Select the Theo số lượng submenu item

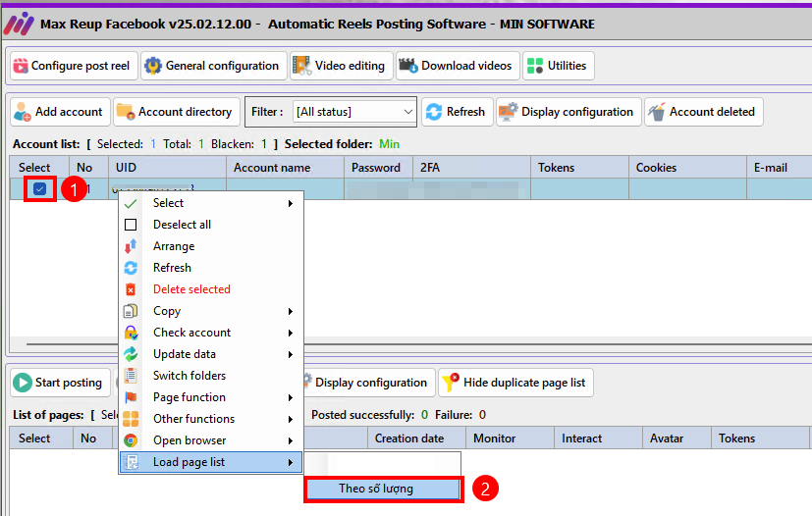pyautogui.click(x=383, y=489)
